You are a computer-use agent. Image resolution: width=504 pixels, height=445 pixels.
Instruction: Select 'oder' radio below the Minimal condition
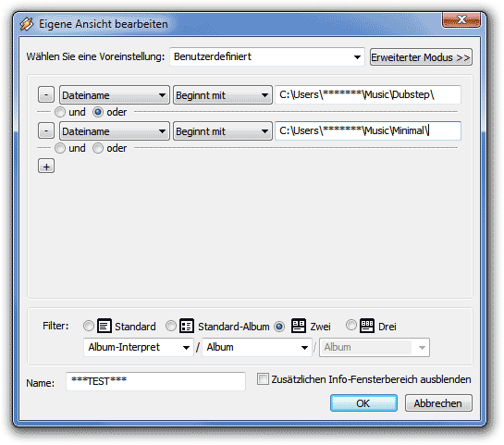tap(98, 148)
